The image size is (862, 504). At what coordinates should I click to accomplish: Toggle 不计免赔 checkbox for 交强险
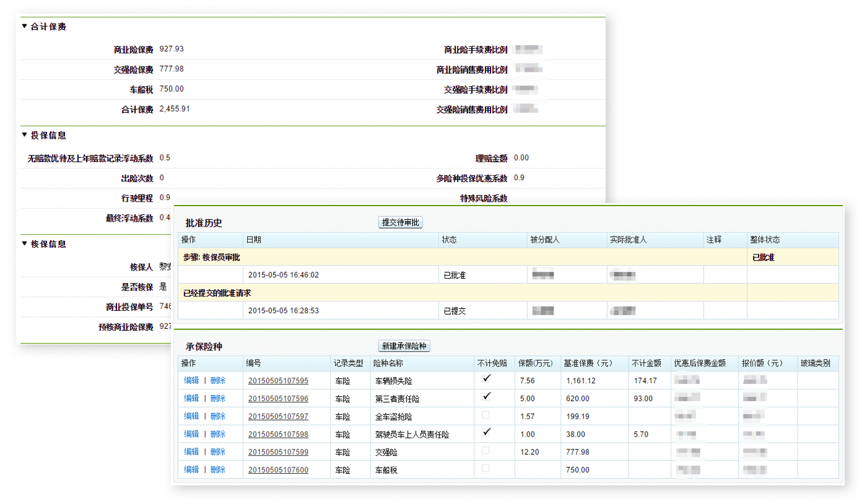pyautogui.click(x=485, y=450)
